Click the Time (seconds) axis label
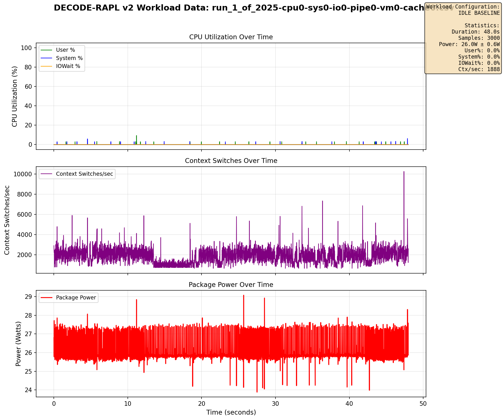 pyautogui.click(x=231, y=413)
